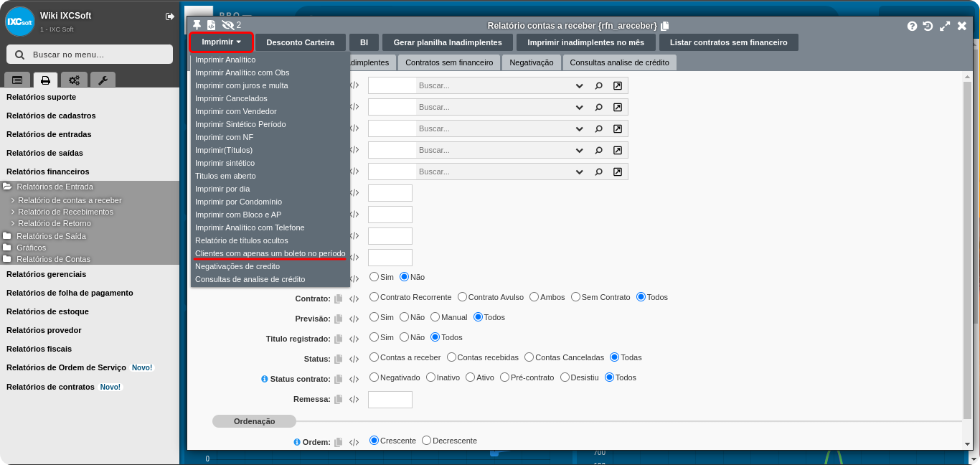Click the copy icon beside Status label
The width and height of the screenshot is (980, 465).
coord(339,359)
